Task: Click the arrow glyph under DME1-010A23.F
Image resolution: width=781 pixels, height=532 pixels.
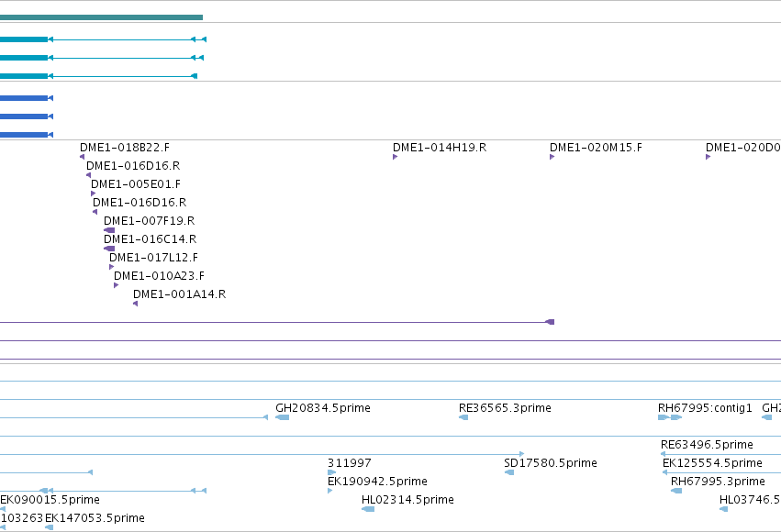Action: [x=116, y=285]
